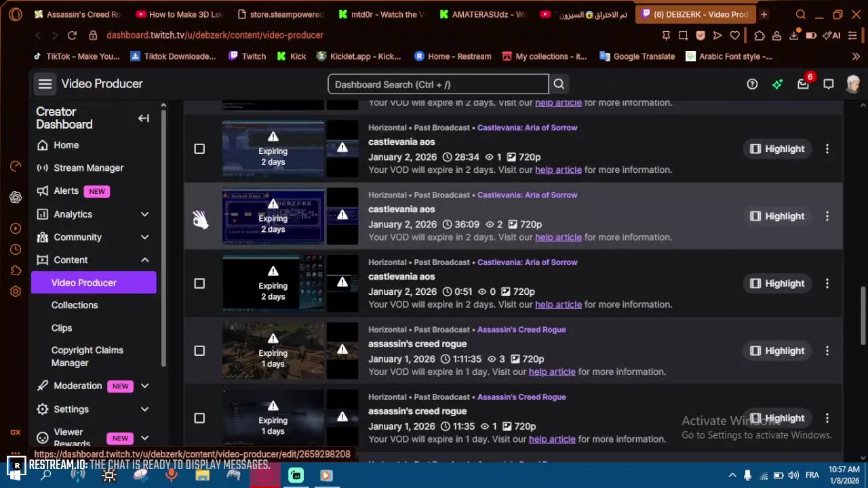This screenshot has height=488, width=868.
Task: Open the green sparkle icon in header
Action: [777, 84]
